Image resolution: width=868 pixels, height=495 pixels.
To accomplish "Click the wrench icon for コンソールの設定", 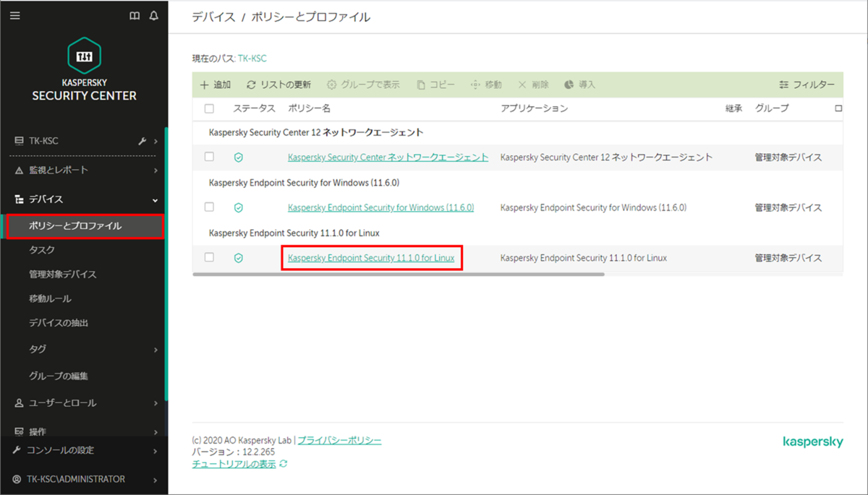I will click(17, 450).
